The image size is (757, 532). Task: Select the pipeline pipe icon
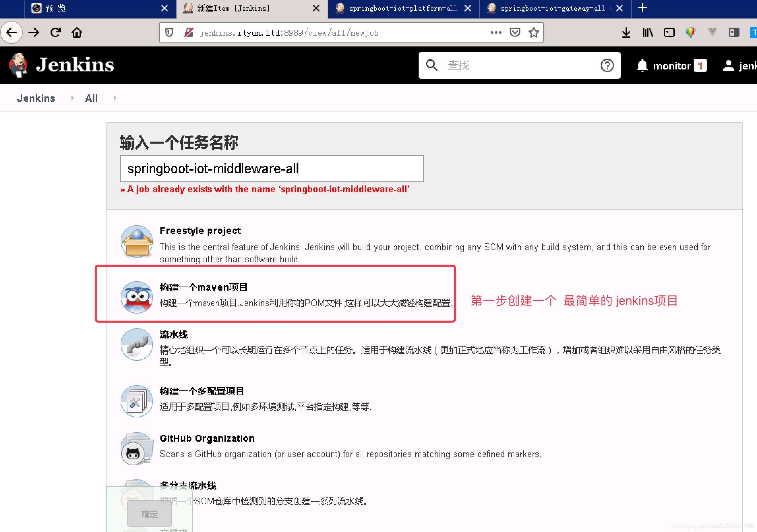137,345
